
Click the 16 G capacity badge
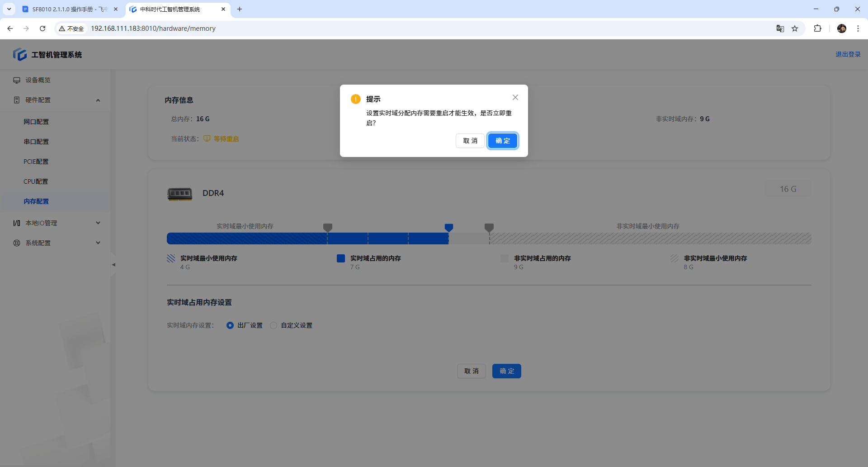point(788,189)
